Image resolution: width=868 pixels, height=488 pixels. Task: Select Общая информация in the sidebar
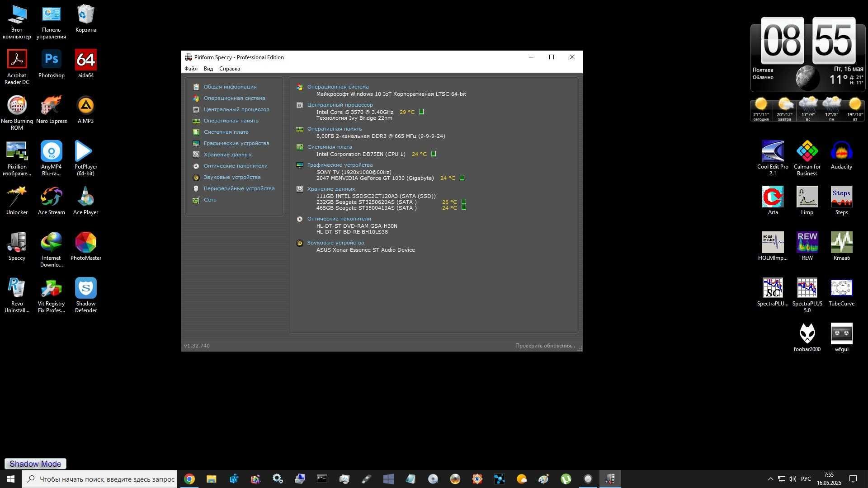click(x=230, y=87)
